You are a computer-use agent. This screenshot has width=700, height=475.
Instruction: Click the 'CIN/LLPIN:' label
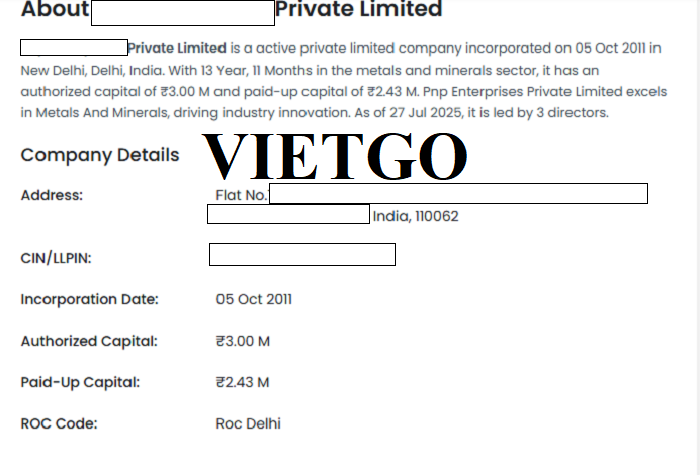[57, 258]
